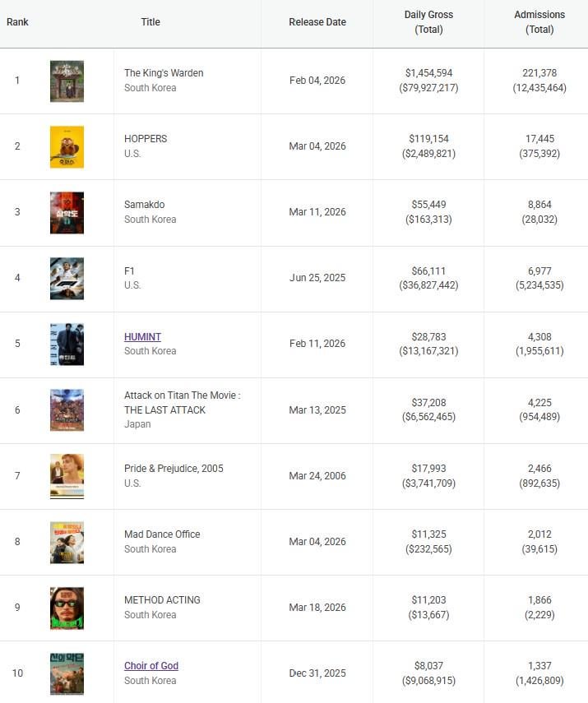The image size is (588, 703).
Task: Sort by Release Date column header
Action: [x=317, y=22]
